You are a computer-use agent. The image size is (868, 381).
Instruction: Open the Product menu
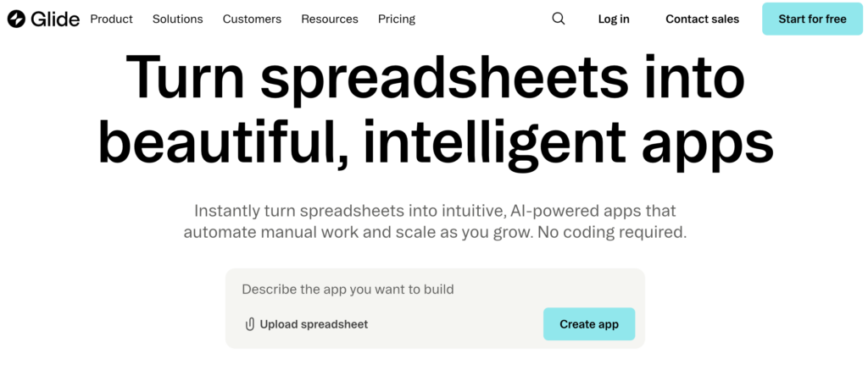pos(111,19)
